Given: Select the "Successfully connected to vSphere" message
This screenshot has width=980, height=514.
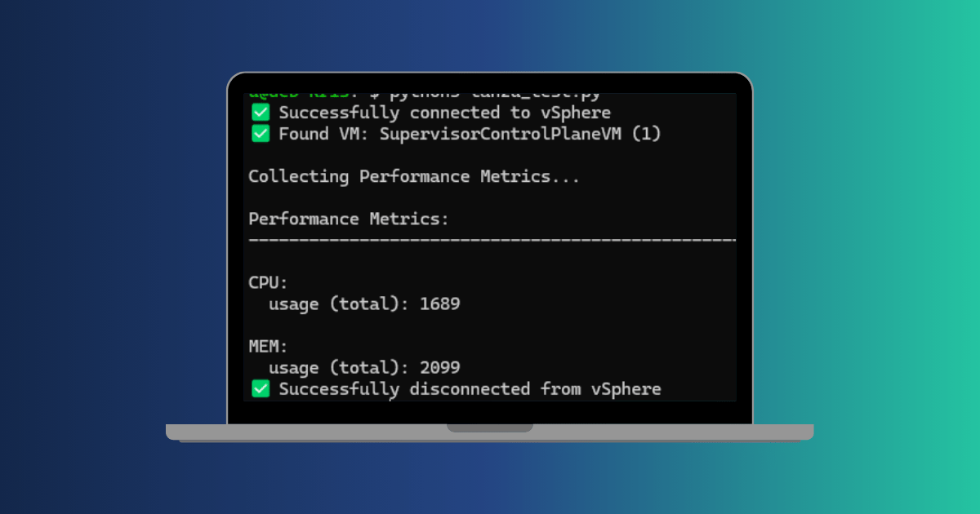Looking at the screenshot, I should pos(444,113).
